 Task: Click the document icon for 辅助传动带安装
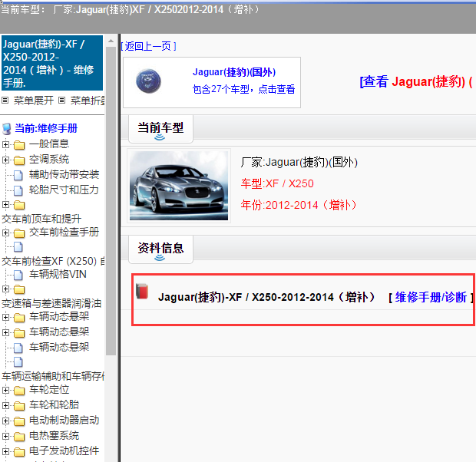coord(18,175)
